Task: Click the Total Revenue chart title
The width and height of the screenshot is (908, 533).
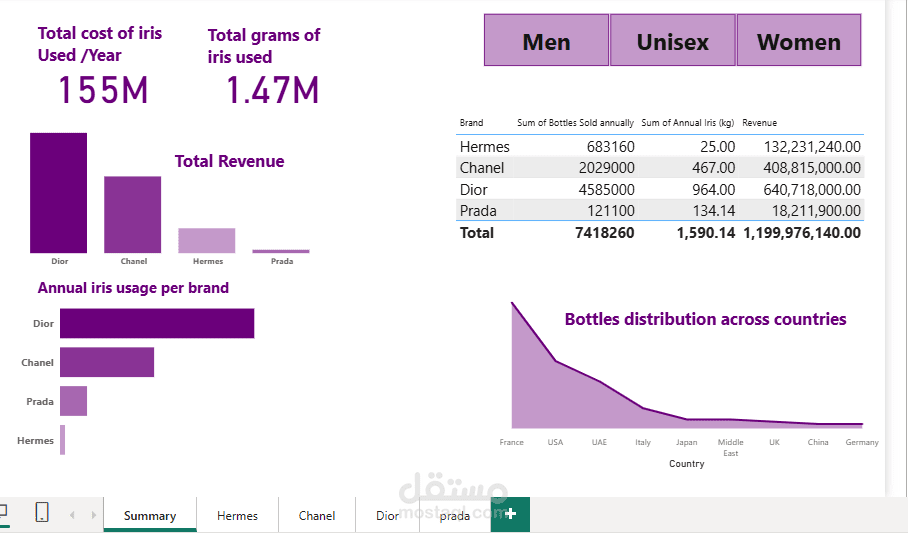Action: [229, 161]
